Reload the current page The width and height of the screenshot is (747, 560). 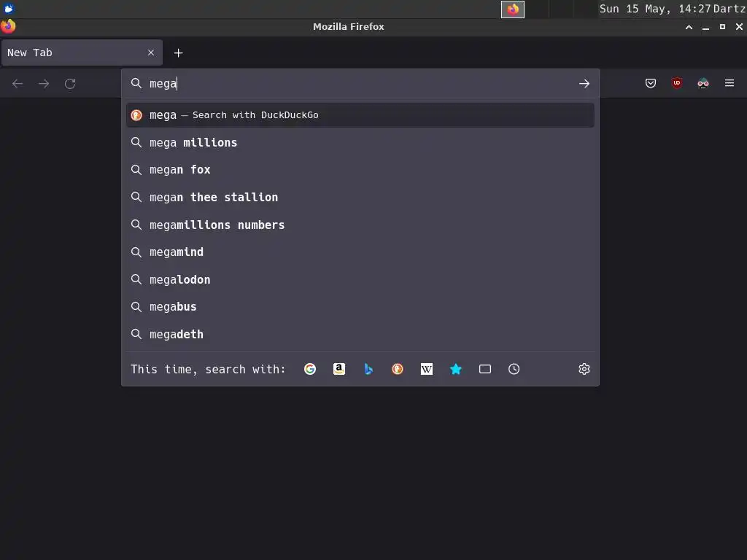[x=70, y=84]
